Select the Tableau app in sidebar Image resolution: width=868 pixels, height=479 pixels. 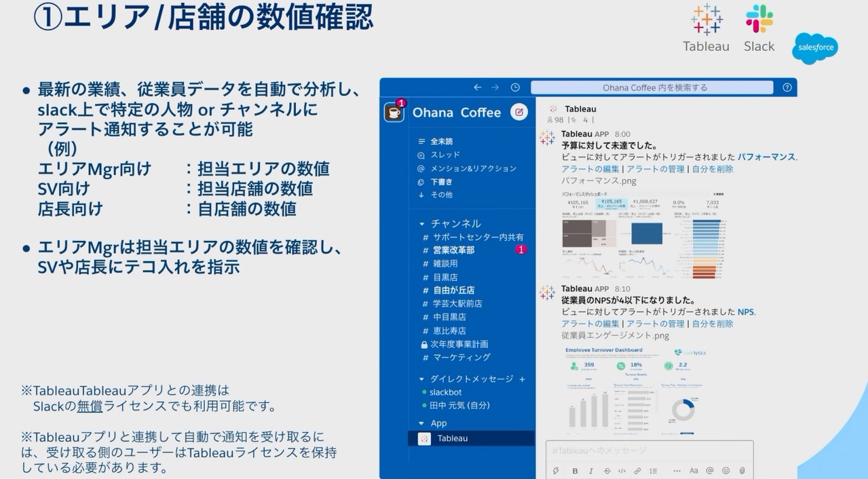(471, 438)
